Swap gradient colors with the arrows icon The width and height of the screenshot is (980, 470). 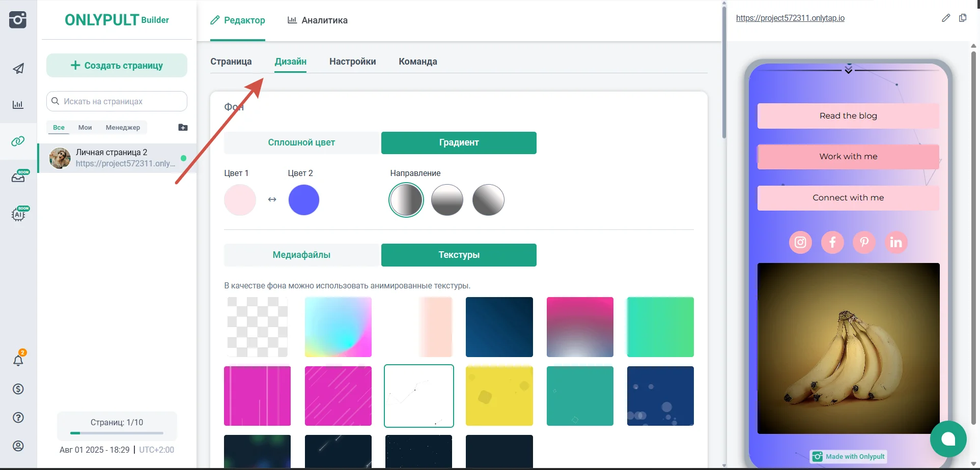point(272,199)
